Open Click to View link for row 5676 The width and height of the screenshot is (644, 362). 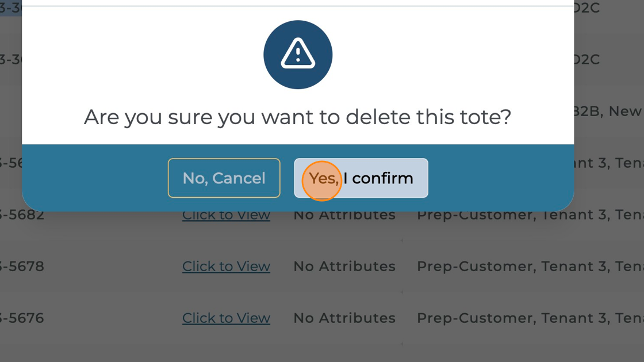click(226, 318)
